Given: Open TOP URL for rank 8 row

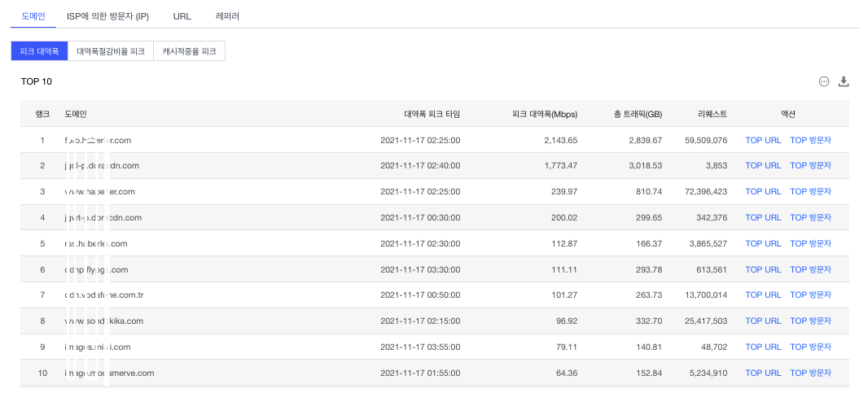Looking at the screenshot, I should click(763, 321).
